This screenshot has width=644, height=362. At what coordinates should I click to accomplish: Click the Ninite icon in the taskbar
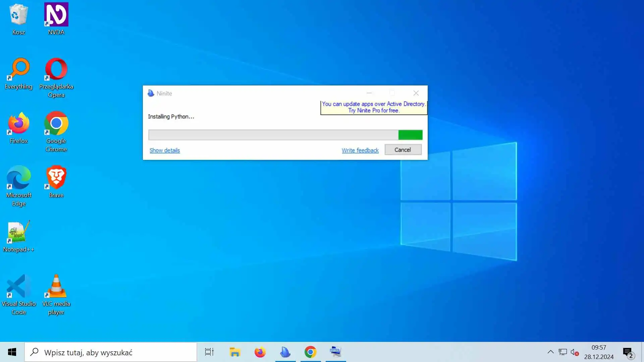point(285,352)
